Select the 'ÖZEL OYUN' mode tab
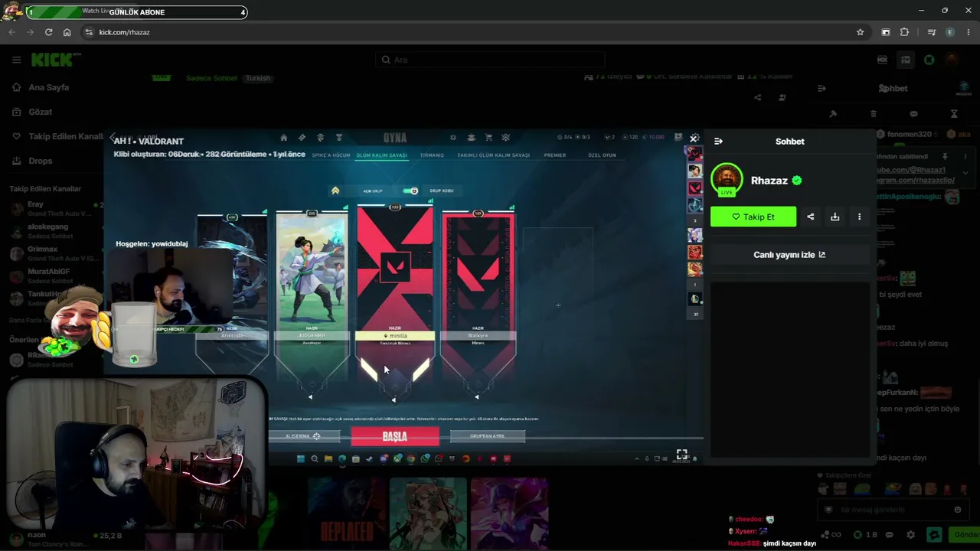 pos(602,155)
